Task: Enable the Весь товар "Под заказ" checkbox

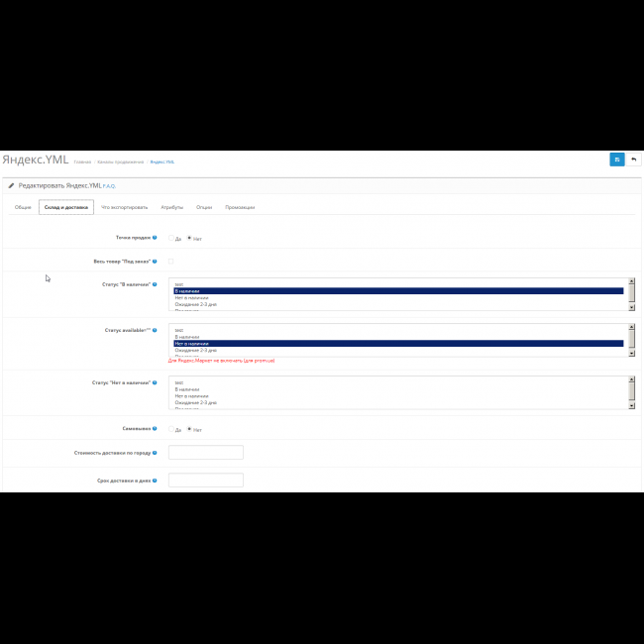Action: tap(170, 262)
